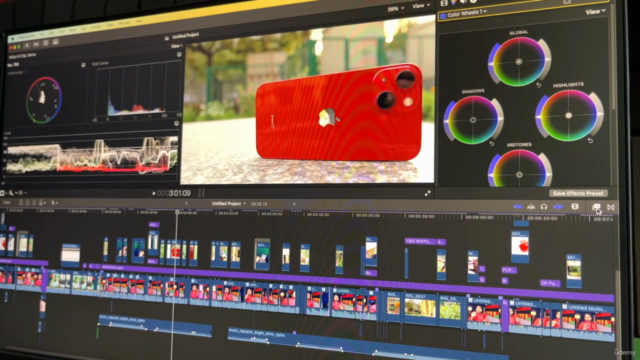
Task: Select the red splash MVI connected clip
Action: tap(520, 247)
